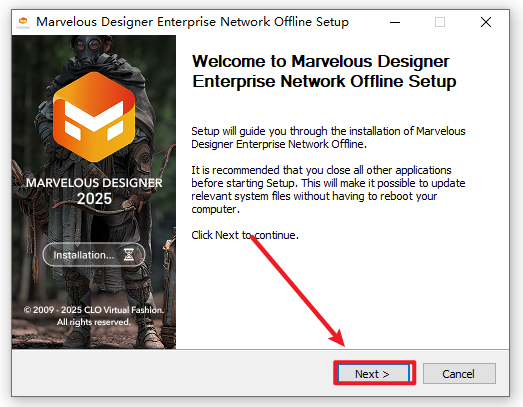Click the 'It is recommended that you close' paragraph

point(328,189)
